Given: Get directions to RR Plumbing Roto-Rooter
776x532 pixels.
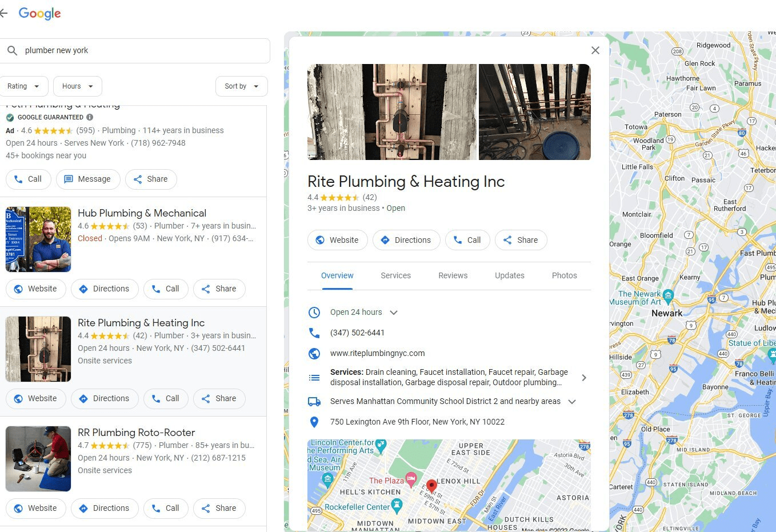Looking at the screenshot, I should tap(105, 508).
